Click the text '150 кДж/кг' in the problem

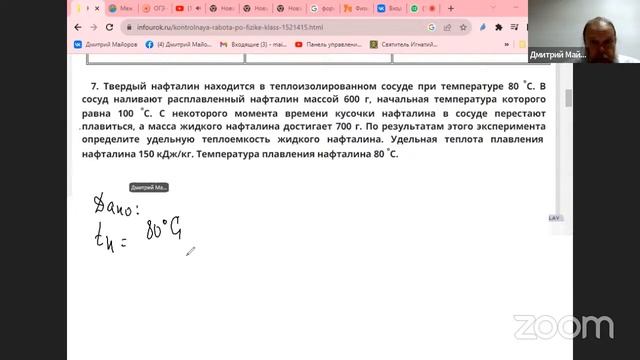tap(166, 154)
